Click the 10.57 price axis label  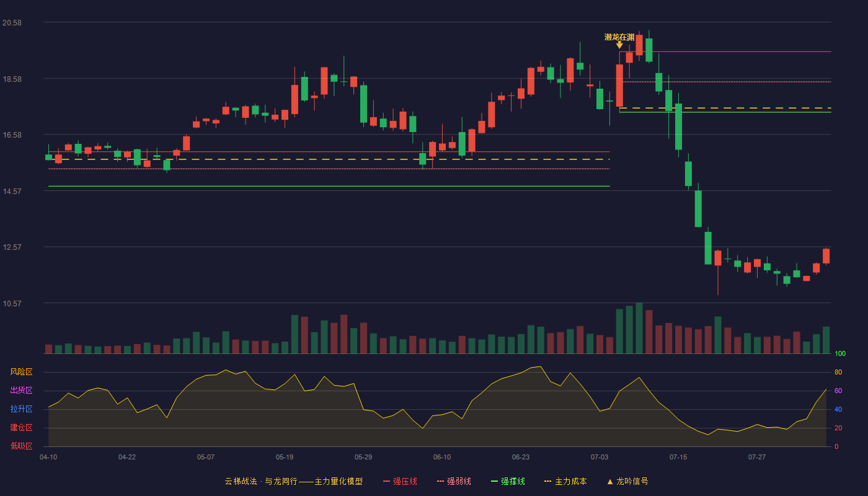pos(12,303)
